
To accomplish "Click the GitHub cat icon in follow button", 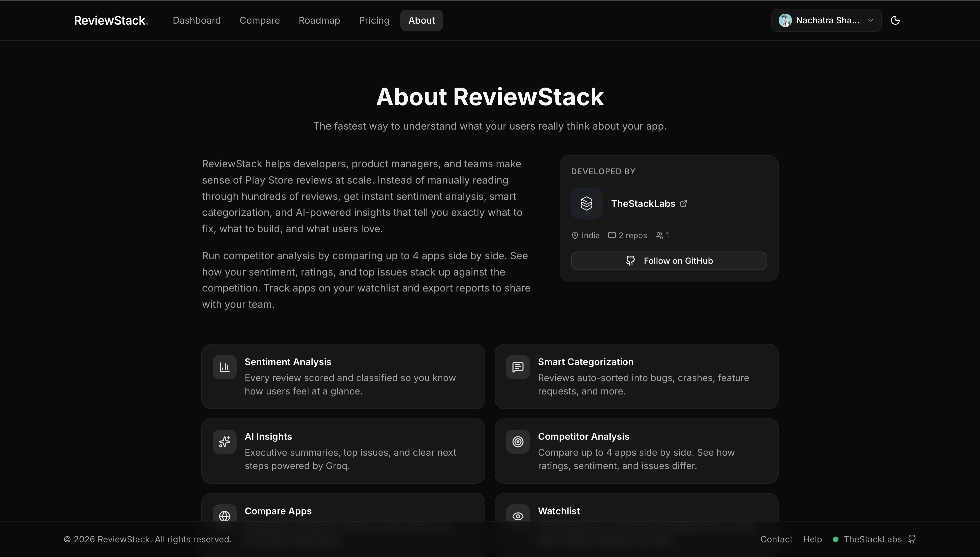I will [630, 261].
